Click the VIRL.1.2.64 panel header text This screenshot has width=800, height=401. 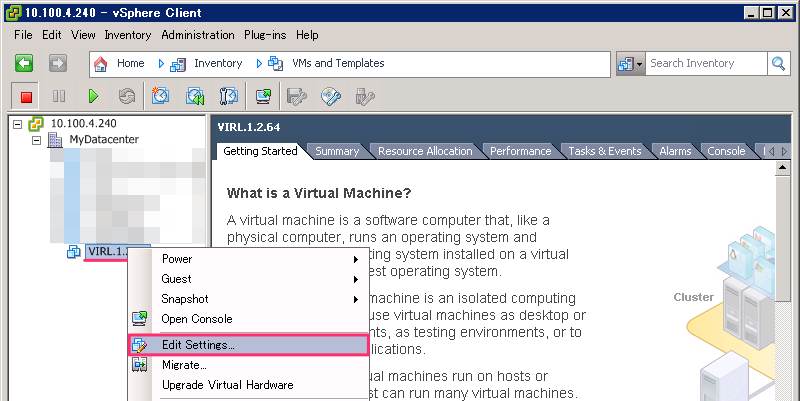(x=249, y=128)
